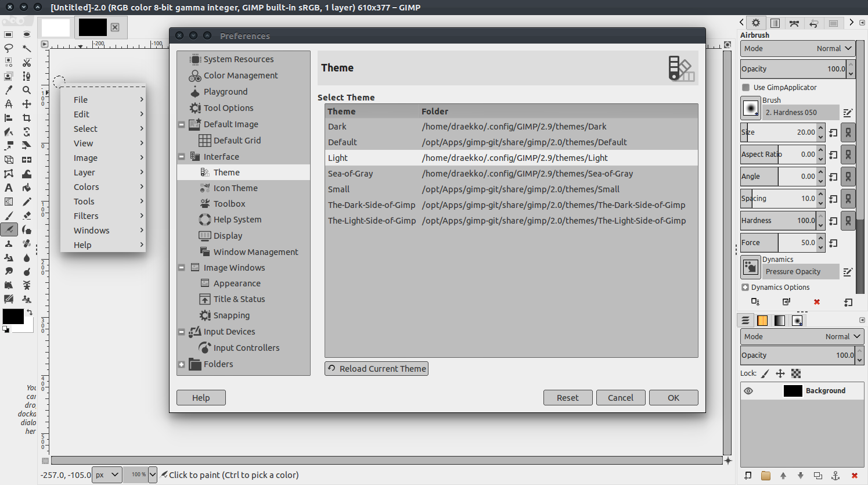Select the Free Select lasso tool
The height and width of the screenshot is (485, 868).
[x=8, y=48]
